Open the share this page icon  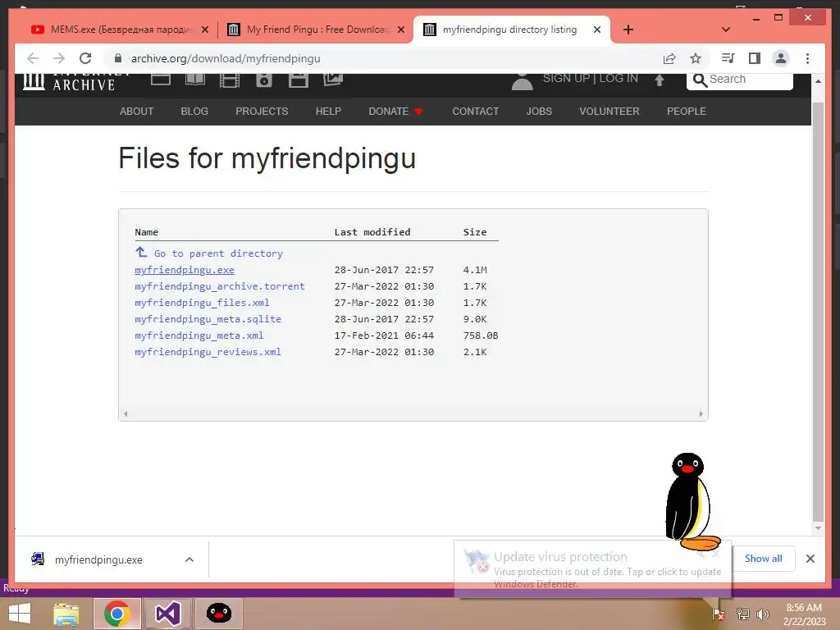click(x=669, y=58)
